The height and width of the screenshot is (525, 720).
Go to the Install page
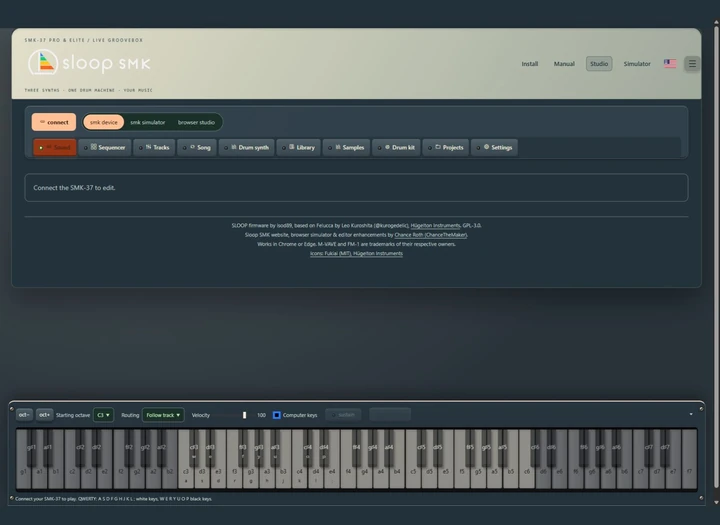point(529,64)
